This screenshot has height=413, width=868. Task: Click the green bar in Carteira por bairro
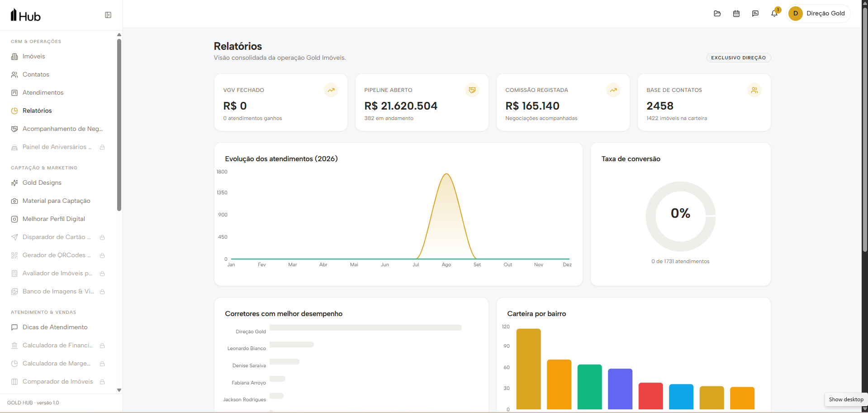(x=589, y=387)
